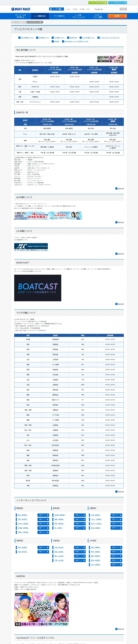Open レース情報を見る menu
The width and height of the screenshot is (138, 644).
[x=40, y=16]
